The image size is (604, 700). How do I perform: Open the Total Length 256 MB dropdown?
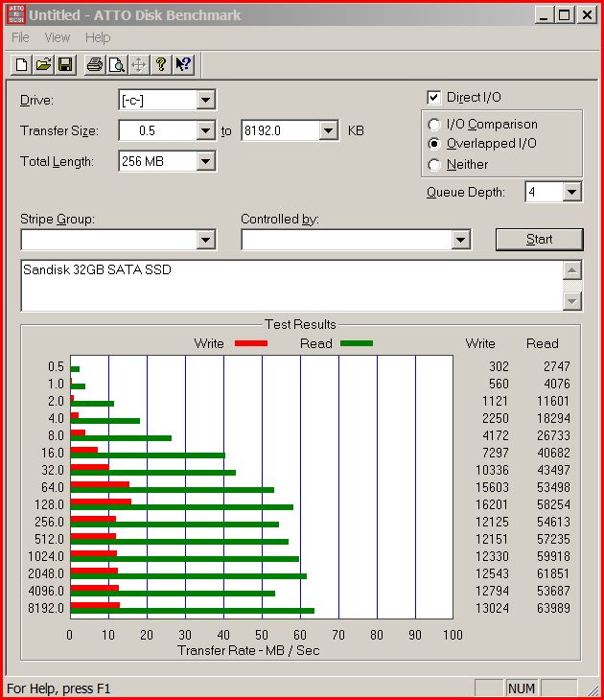pos(205,161)
